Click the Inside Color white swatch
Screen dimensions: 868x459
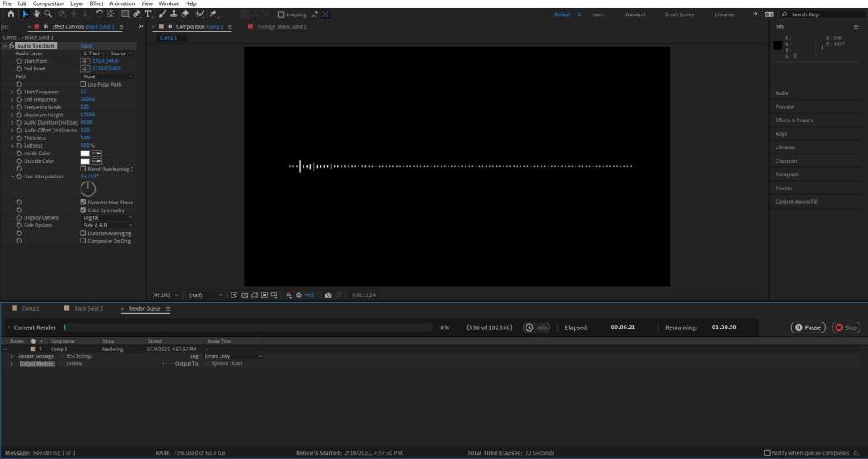(85, 154)
